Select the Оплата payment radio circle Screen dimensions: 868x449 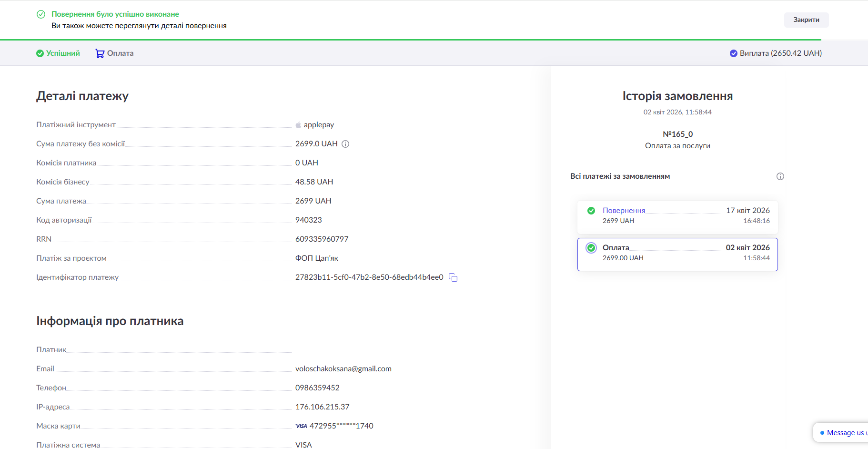point(591,248)
